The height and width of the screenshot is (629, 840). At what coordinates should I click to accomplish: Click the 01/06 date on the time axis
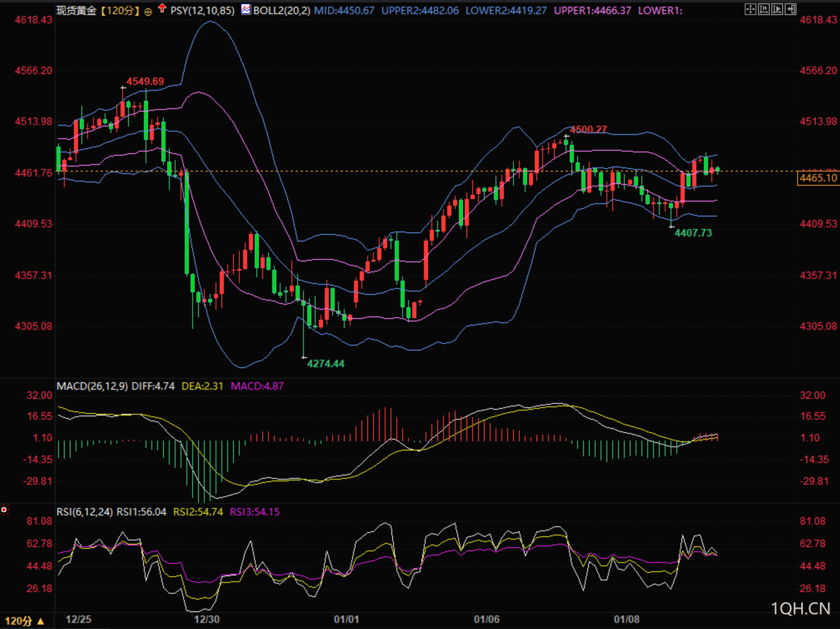tap(486, 619)
